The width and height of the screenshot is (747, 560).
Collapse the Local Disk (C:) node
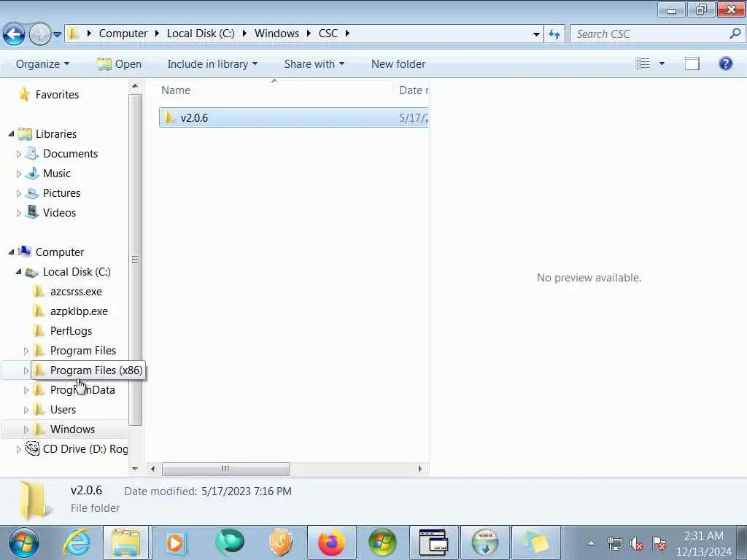pyautogui.click(x=18, y=272)
